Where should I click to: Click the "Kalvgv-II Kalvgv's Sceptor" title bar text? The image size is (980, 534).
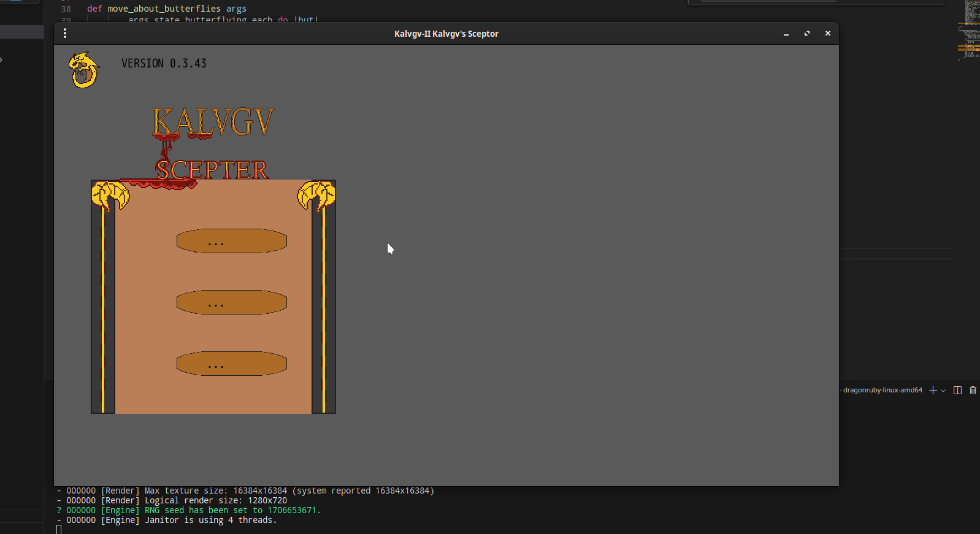(x=446, y=34)
